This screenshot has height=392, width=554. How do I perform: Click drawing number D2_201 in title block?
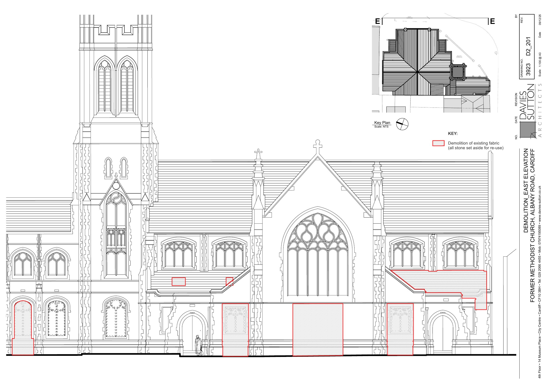point(528,46)
